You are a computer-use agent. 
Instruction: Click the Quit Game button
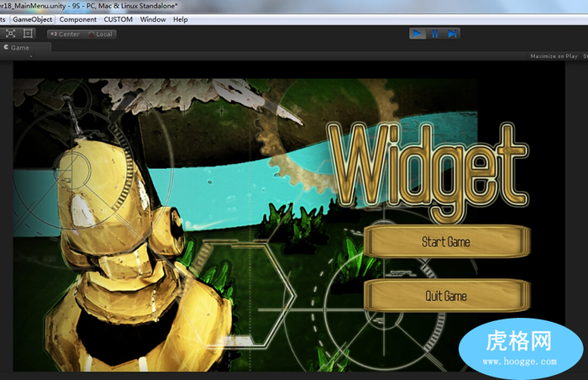tap(446, 296)
